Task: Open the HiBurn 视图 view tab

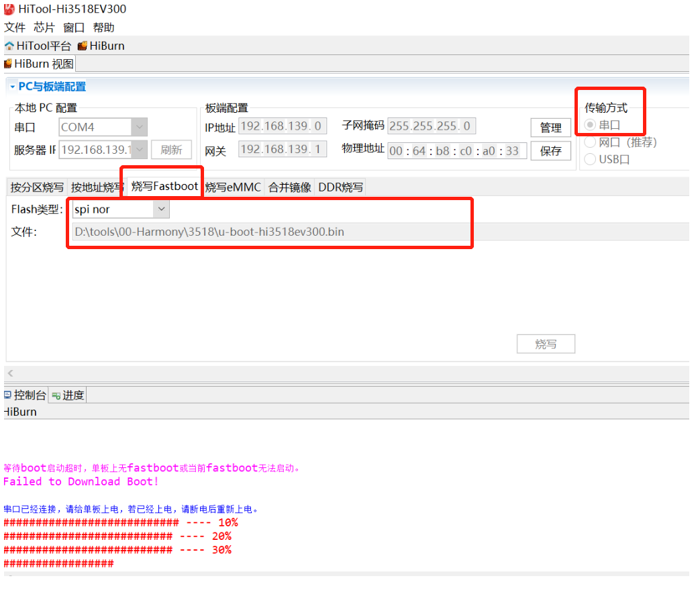Action: (40, 64)
